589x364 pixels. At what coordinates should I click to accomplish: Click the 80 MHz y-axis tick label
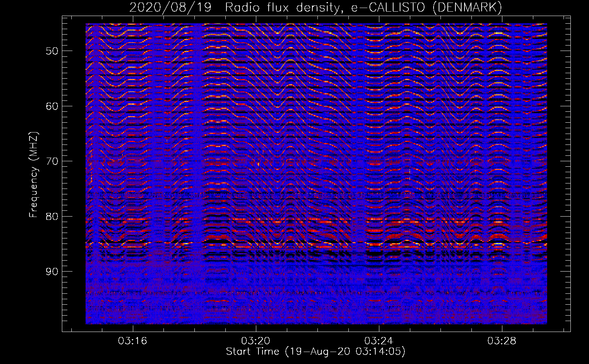[52, 217]
